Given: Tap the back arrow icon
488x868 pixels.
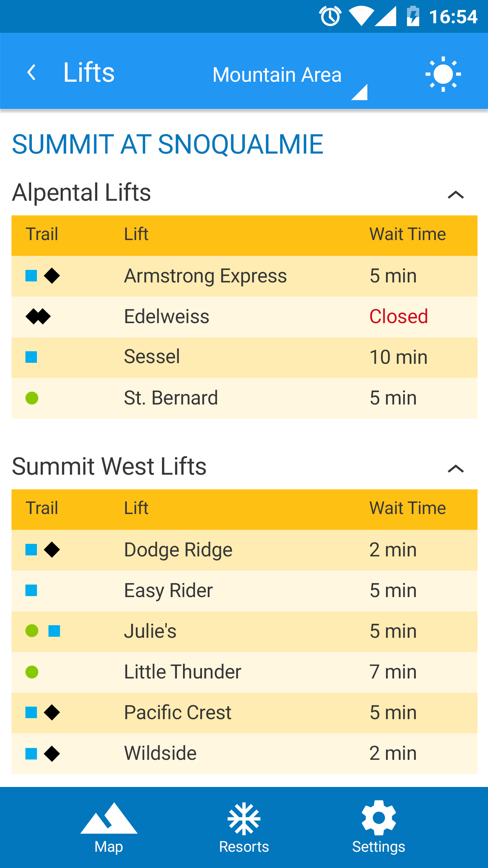Looking at the screenshot, I should 32,72.
